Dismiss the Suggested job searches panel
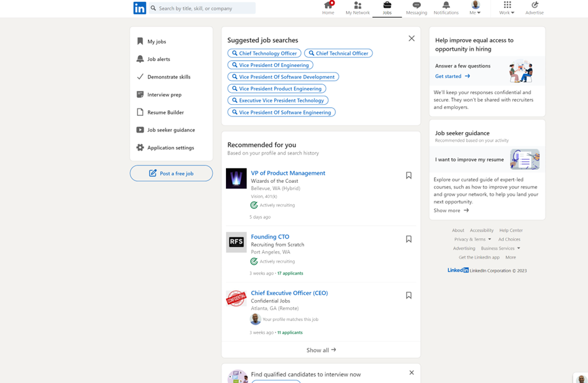 (412, 38)
